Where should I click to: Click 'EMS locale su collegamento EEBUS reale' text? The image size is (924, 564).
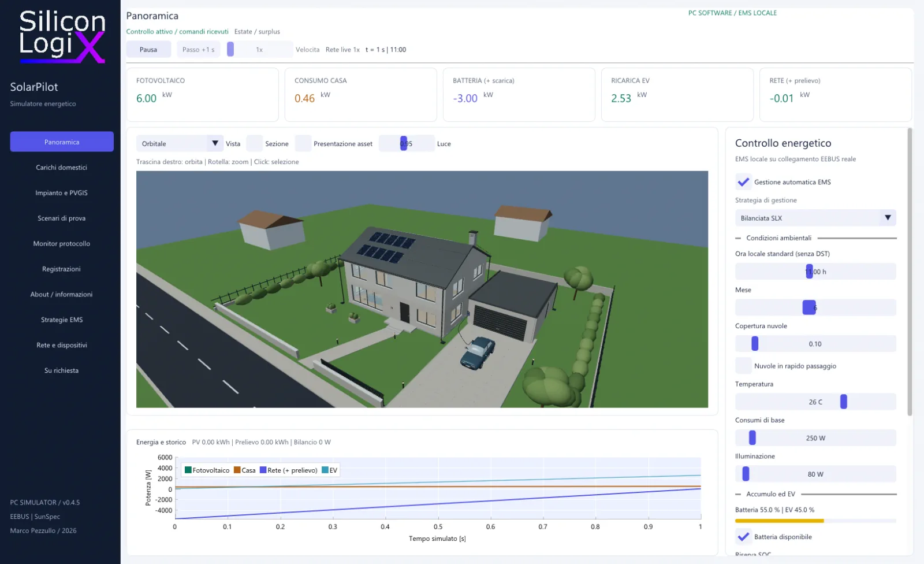[795, 159]
